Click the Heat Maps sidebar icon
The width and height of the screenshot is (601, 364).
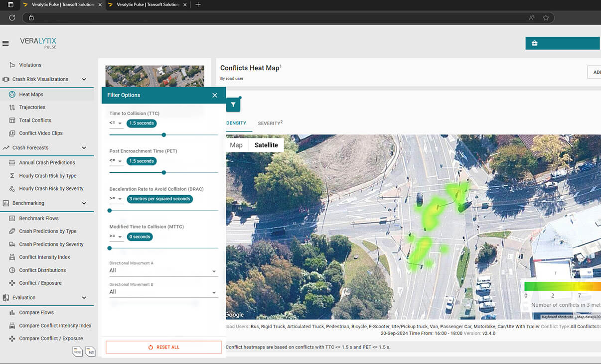point(12,95)
